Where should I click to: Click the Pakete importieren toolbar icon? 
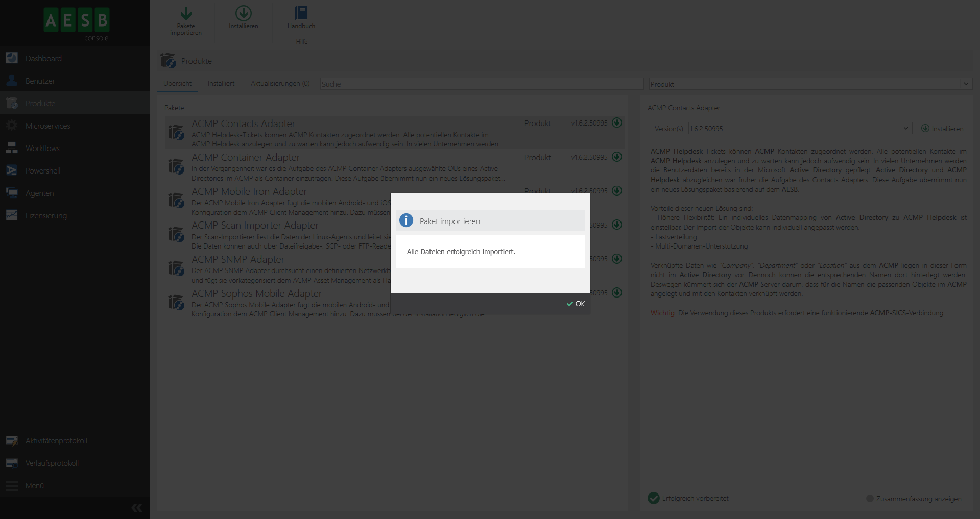coord(186,14)
